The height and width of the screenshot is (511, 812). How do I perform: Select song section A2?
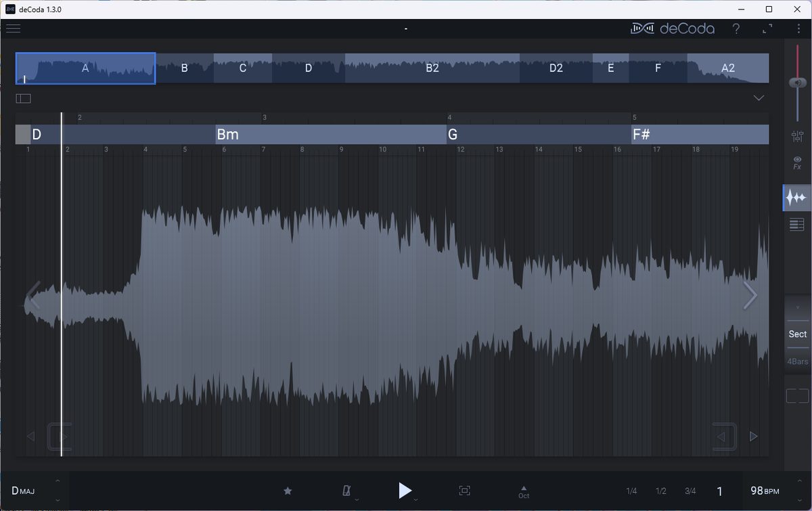728,68
